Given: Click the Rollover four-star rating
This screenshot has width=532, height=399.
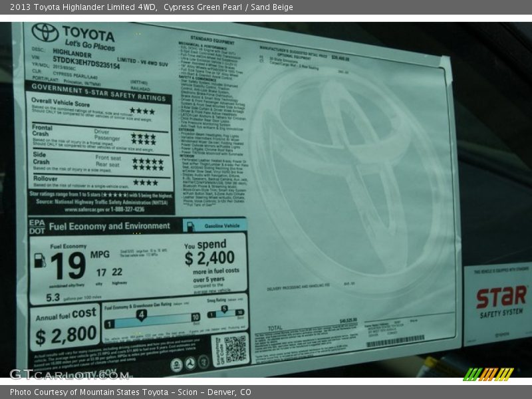Looking at the screenshot, I should pos(146,182).
